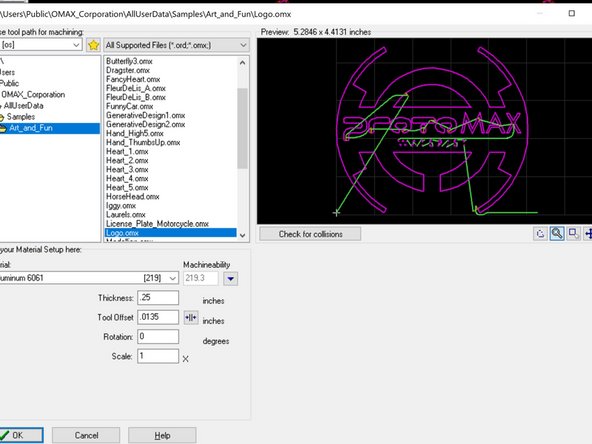Open Help from the dialog

pos(162,435)
